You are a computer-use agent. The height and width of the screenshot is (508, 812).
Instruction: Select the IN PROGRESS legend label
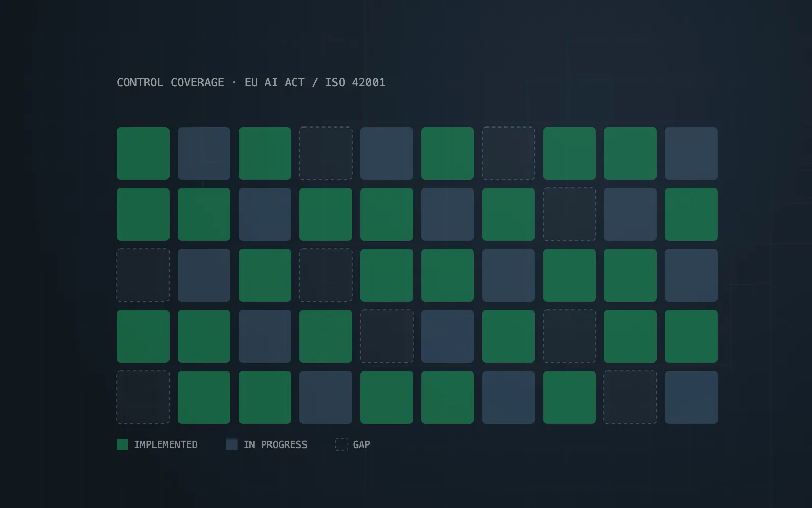pos(276,444)
